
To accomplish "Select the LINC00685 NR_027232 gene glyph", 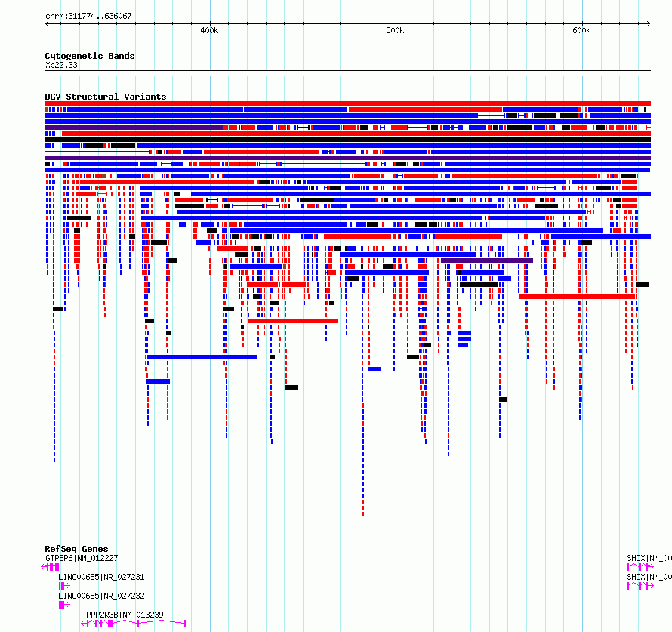I will (64, 605).
